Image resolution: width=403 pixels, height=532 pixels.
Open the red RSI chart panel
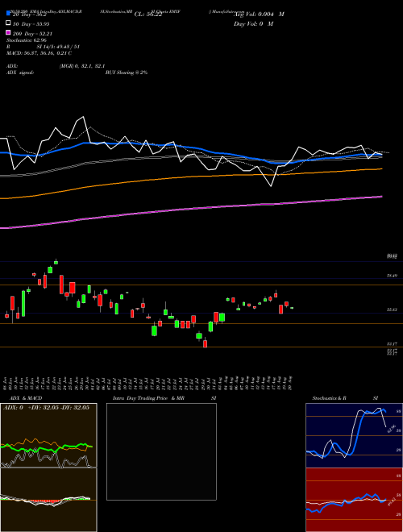point(354,500)
